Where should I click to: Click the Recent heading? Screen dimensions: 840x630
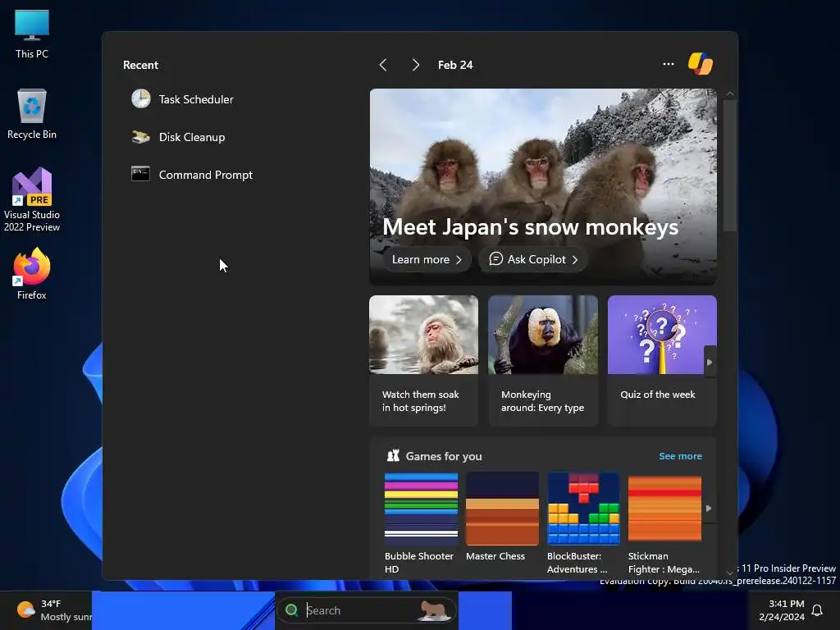tap(140, 65)
